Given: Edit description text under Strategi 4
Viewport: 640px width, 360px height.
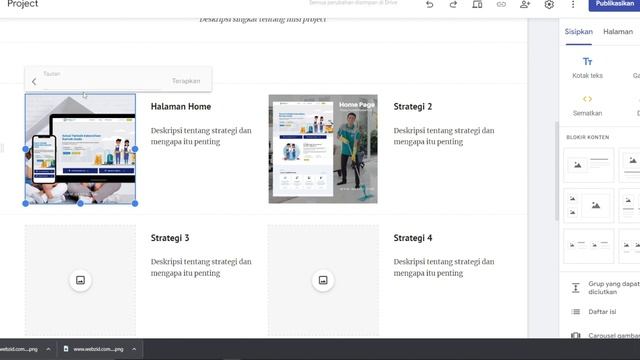Looking at the screenshot, I should click(x=444, y=267).
